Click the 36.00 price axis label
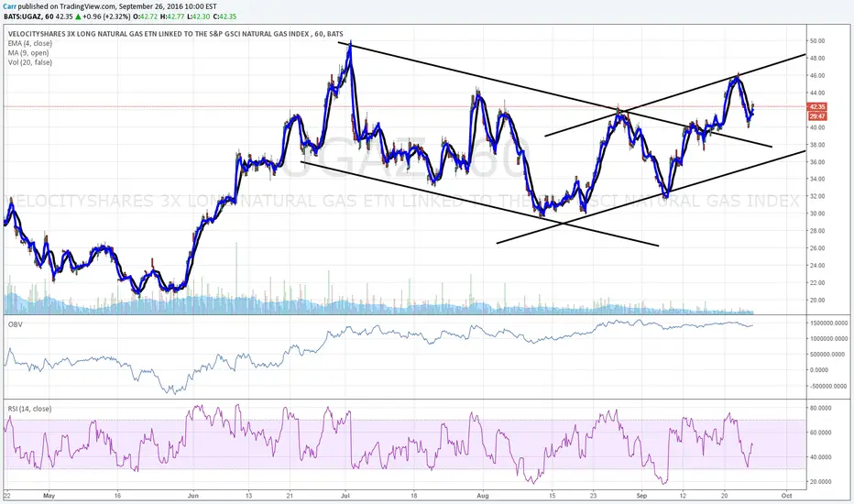854x504 pixels. tap(817, 162)
